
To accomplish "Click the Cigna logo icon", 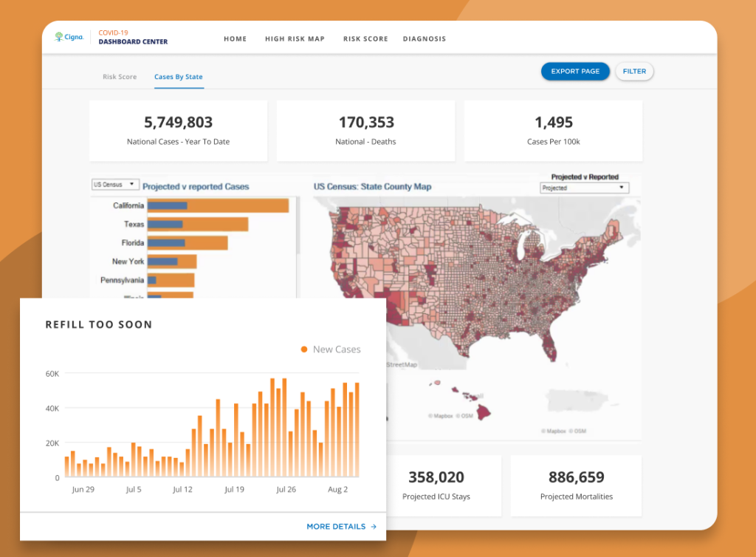I will [59, 37].
